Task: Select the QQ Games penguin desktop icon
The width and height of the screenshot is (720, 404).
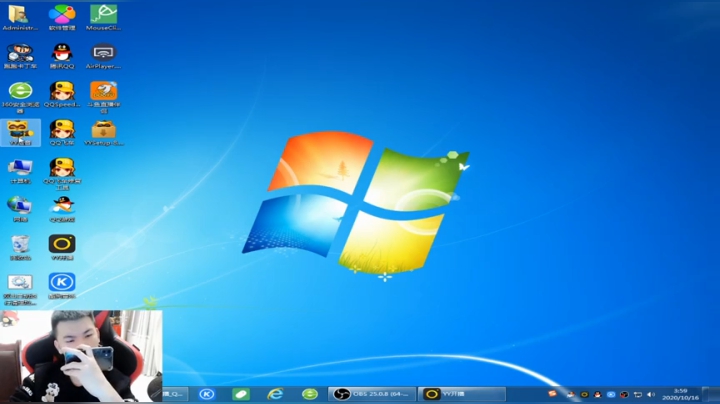Action: [62, 209]
